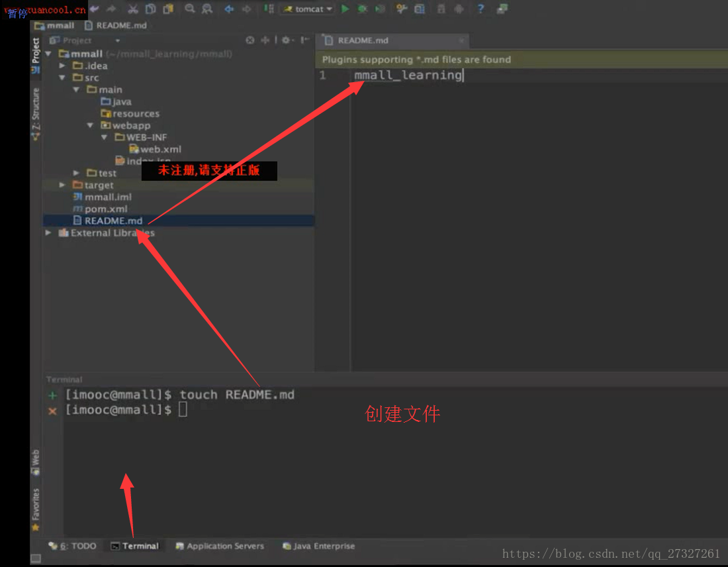Image resolution: width=728 pixels, height=567 pixels.
Task: Click the Redo arrow in the toolbar
Action: click(x=111, y=9)
